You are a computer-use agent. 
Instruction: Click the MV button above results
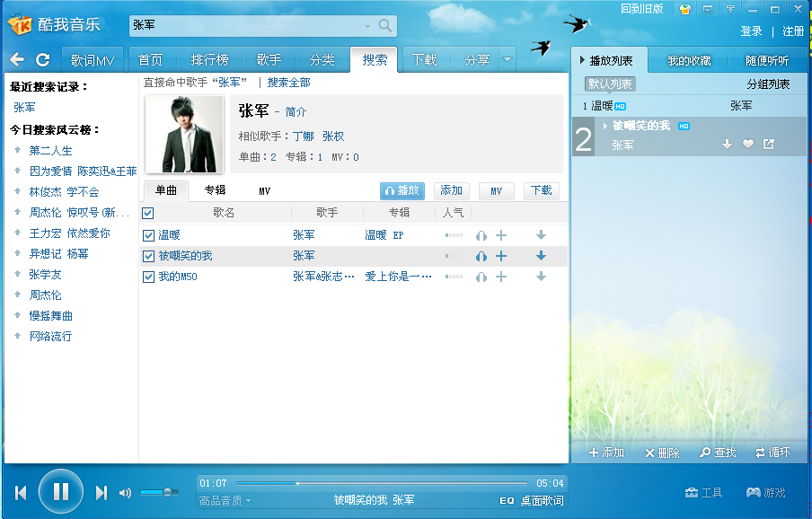[496, 191]
